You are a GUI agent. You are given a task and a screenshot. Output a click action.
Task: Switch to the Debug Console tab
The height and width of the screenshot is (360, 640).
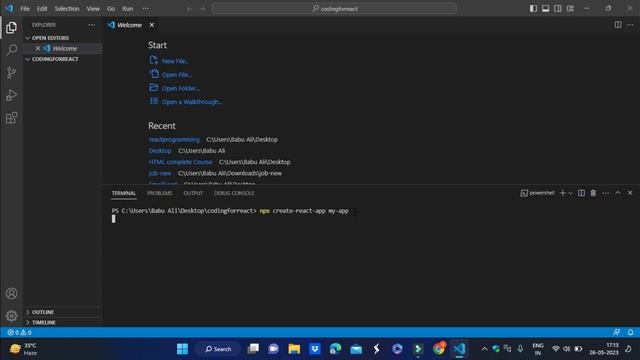[x=234, y=193]
